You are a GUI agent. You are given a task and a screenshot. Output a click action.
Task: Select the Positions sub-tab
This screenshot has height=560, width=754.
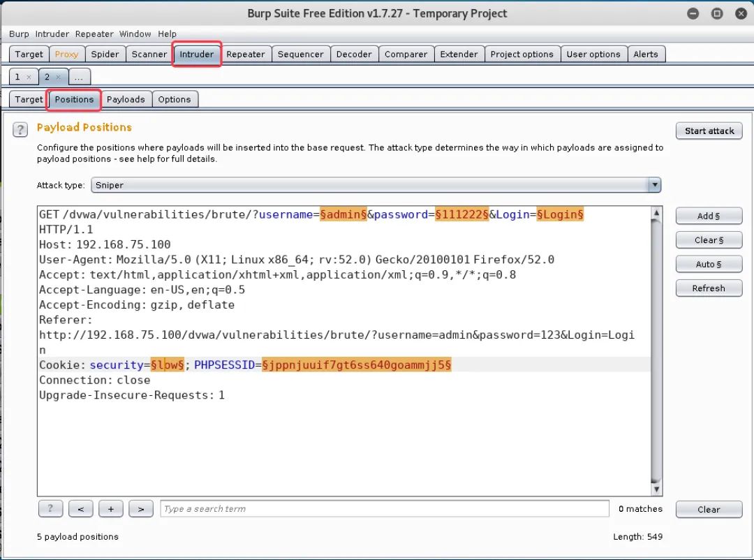(74, 99)
